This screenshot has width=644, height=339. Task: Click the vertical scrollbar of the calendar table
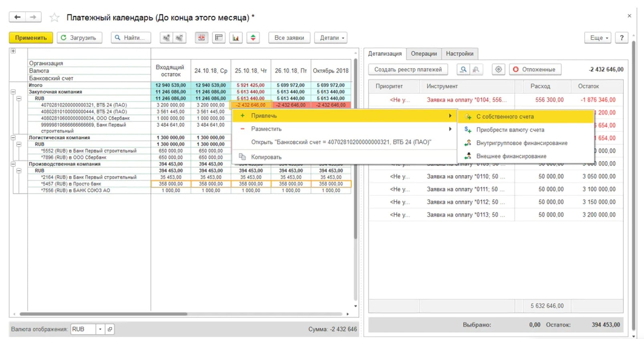point(355,148)
